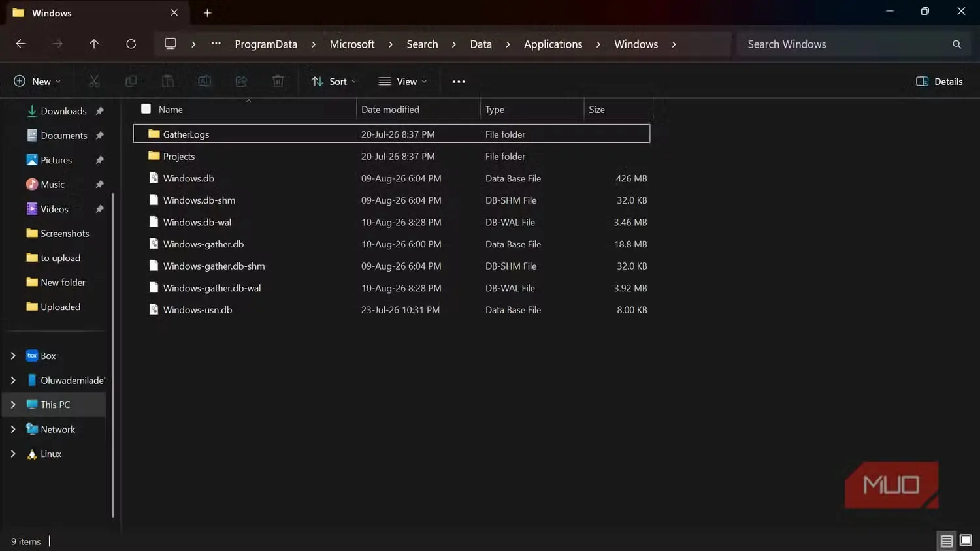The width and height of the screenshot is (980, 551).
Task: Tick the select-all checkbox in header
Action: [x=146, y=109]
